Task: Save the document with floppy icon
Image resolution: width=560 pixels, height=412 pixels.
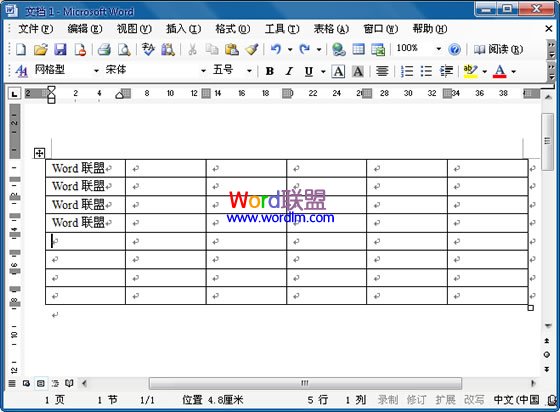Action: click(x=60, y=49)
